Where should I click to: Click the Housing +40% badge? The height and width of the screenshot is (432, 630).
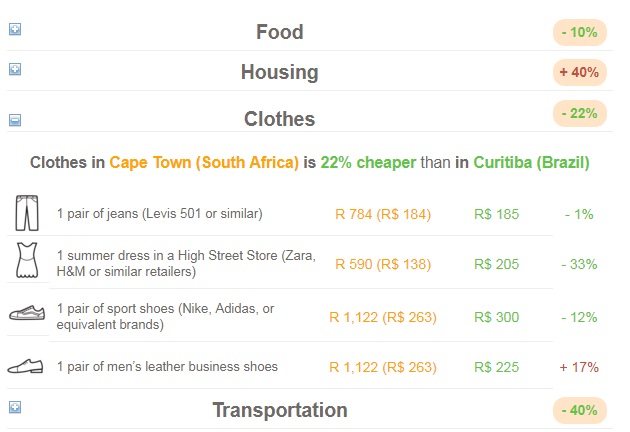580,72
